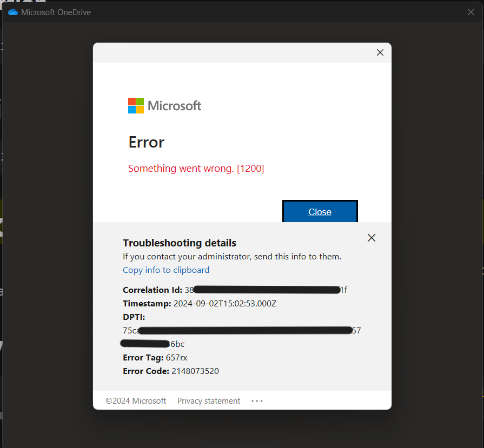
Task: Click the Error heading
Action: (x=147, y=142)
